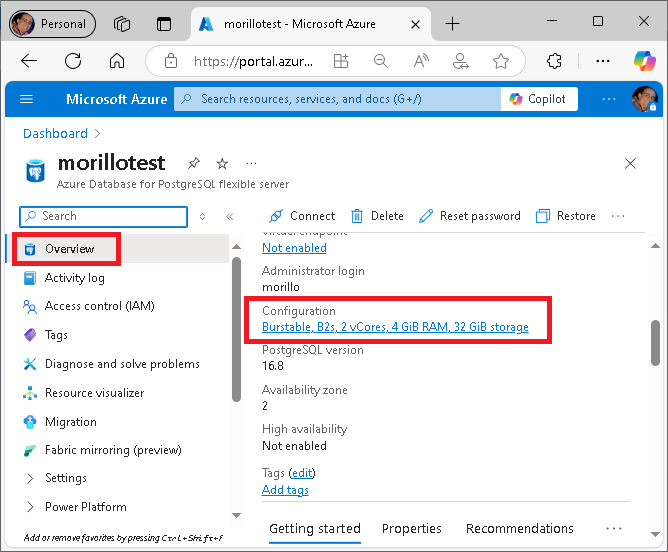Add this page to favorites star
Image resolution: width=668 pixels, height=552 pixels.
(501, 61)
